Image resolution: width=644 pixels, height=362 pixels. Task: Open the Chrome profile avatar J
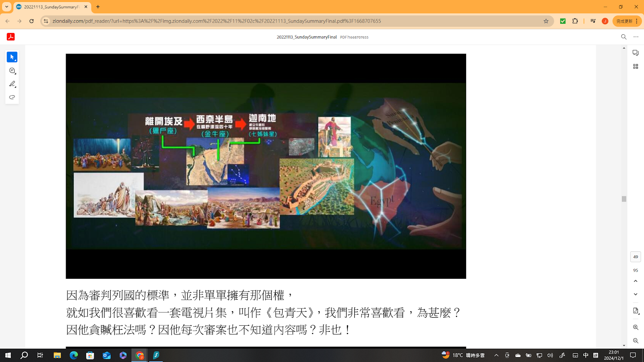click(605, 21)
